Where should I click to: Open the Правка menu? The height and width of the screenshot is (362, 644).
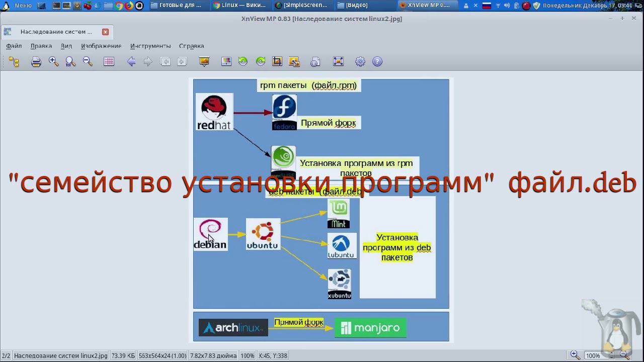[41, 46]
